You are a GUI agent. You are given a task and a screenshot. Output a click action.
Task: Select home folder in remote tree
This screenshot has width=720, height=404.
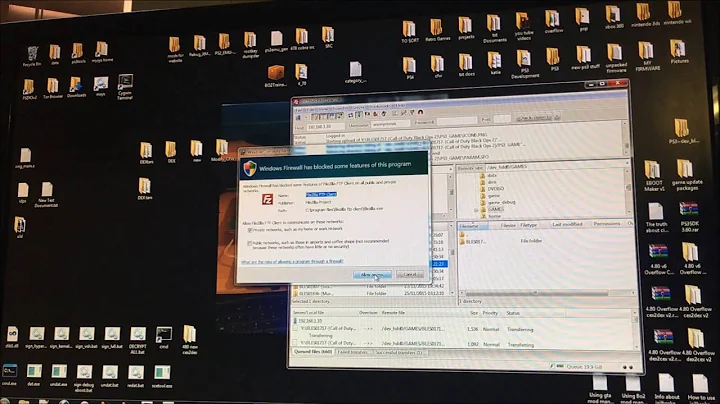point(494,216)
